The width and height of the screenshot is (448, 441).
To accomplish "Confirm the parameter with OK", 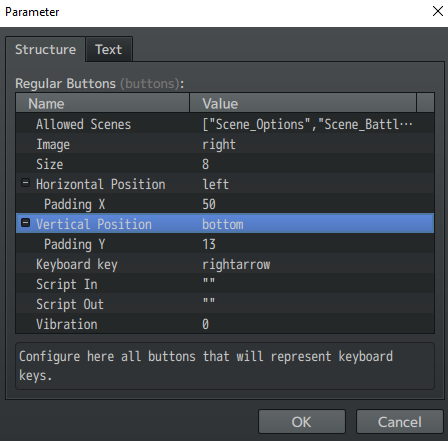I will click(302, 422).
